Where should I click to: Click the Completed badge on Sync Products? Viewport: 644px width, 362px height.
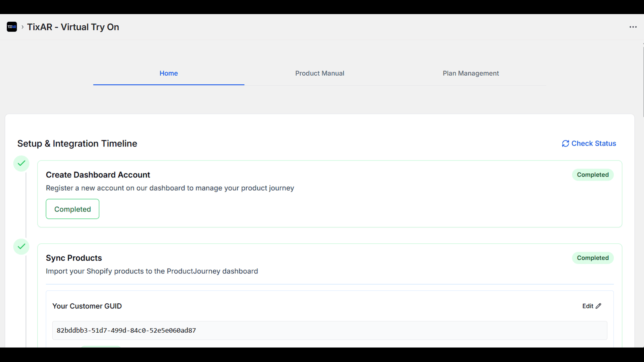click(x=592, y=258)
